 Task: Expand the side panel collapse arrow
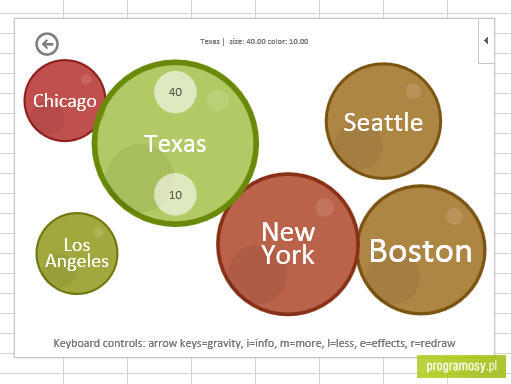[x=486, y=41]
